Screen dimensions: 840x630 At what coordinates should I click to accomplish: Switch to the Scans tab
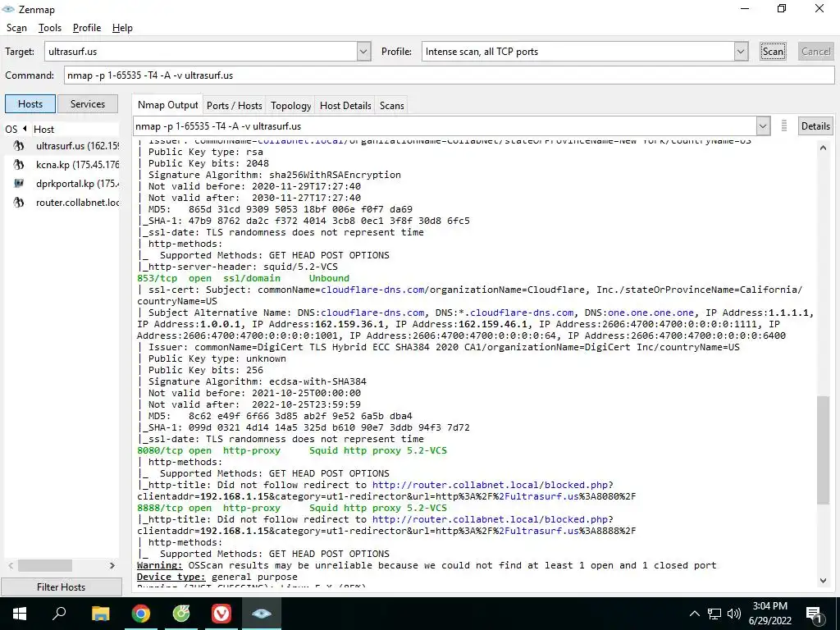(x=391, y=106)
